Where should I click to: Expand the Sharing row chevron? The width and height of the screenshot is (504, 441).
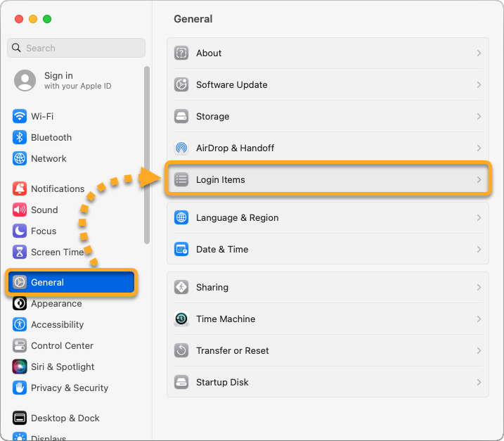479,287
